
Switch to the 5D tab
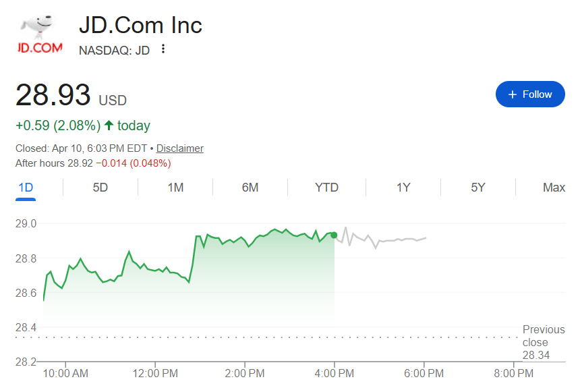point(100,188)
